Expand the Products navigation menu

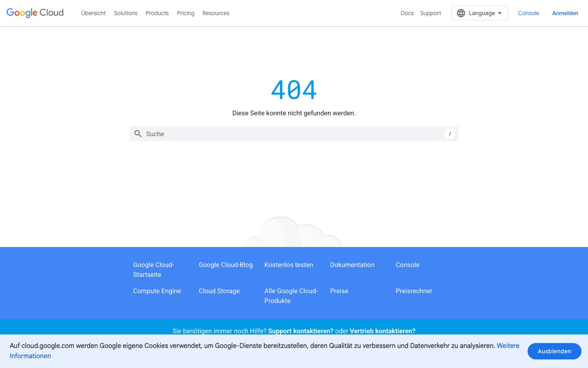[x=157, y=13]
